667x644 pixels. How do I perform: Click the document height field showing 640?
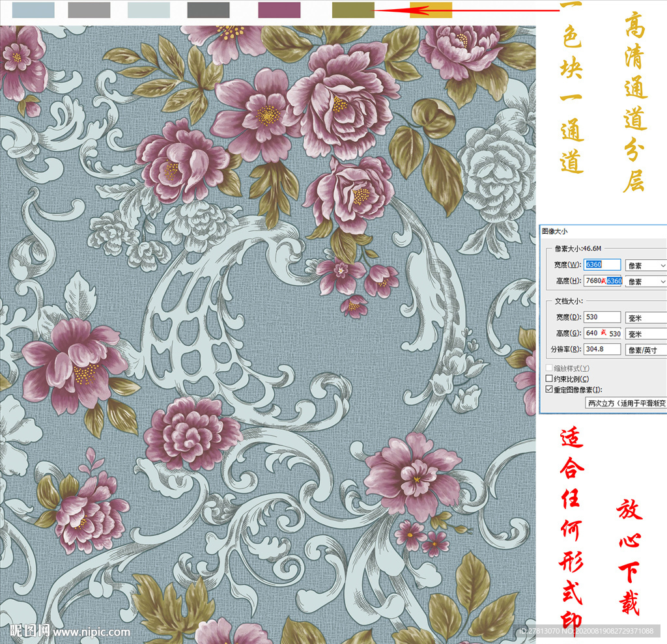tap(603, 333)
